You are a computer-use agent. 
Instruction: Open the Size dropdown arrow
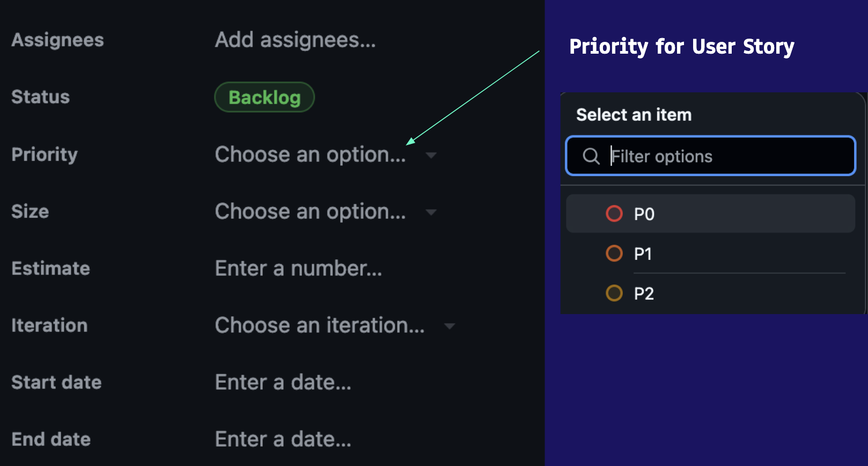(431, 213)
